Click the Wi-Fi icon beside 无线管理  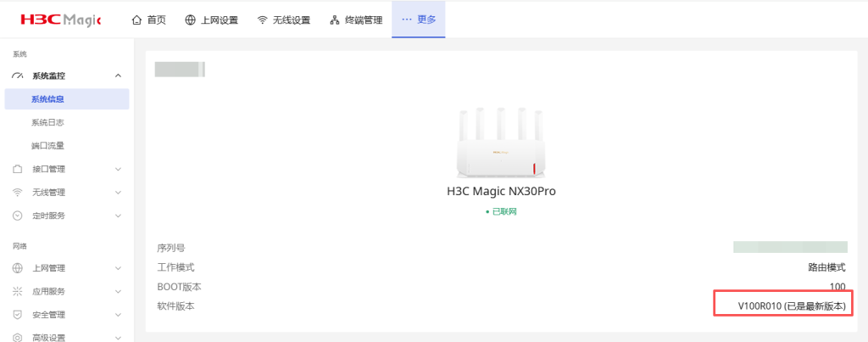(x=17, y=193)
